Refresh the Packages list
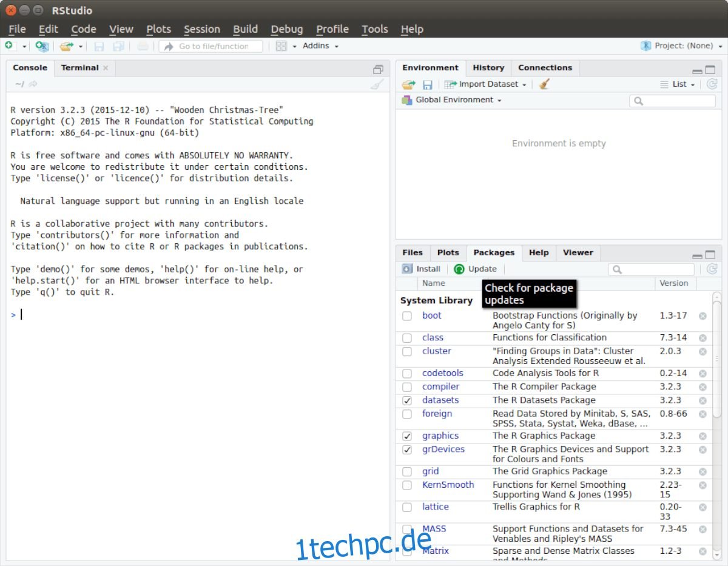The image size is (728, 566). tap(712, 269)
